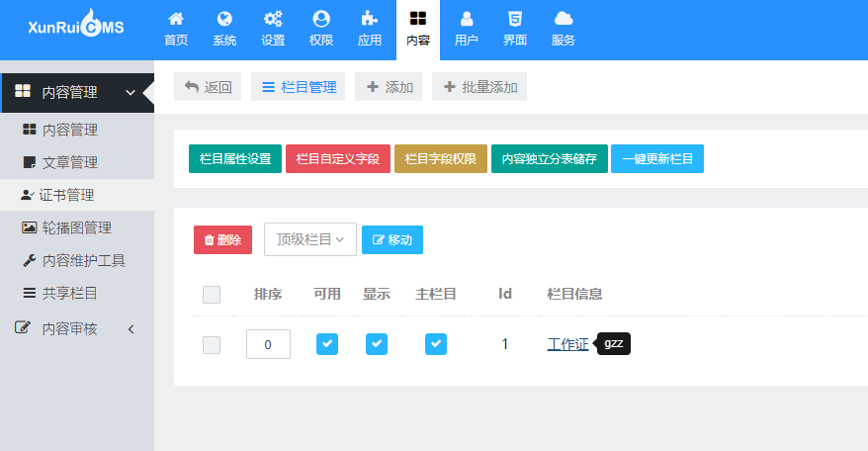Viewport: 868px width, 451px height.
Task: Click the red 删除 button
Action: [223, 240]
